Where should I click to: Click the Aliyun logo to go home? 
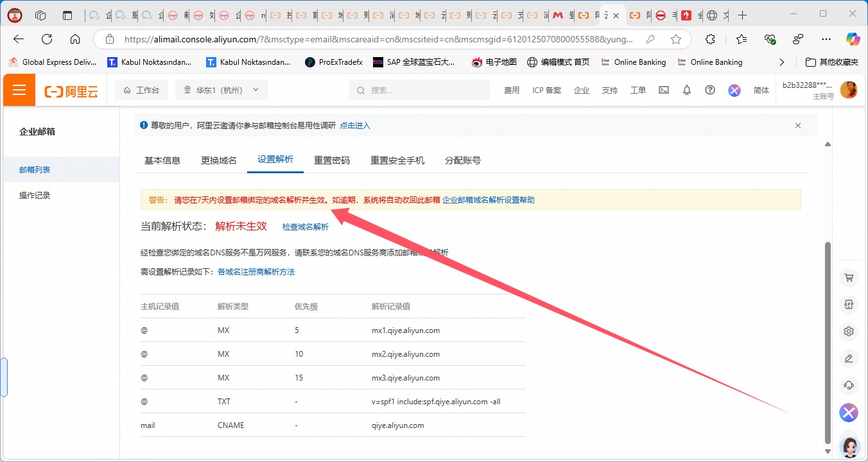(71, 90)
